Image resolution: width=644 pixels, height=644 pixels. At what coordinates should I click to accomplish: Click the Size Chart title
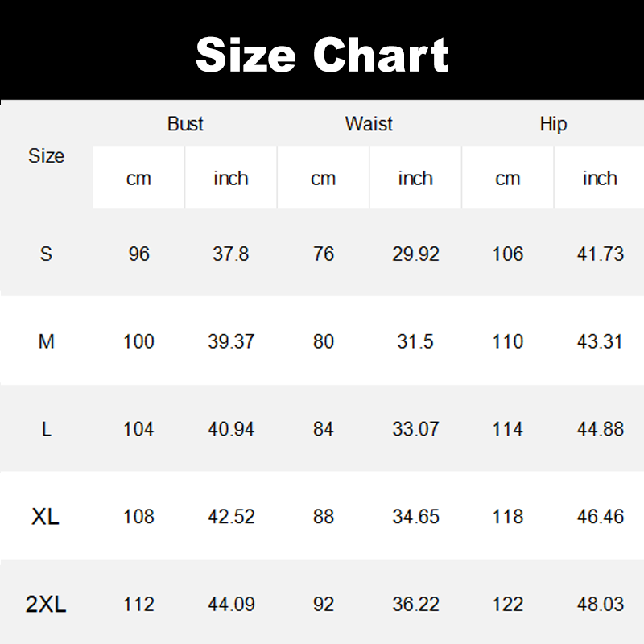(322, 55)
